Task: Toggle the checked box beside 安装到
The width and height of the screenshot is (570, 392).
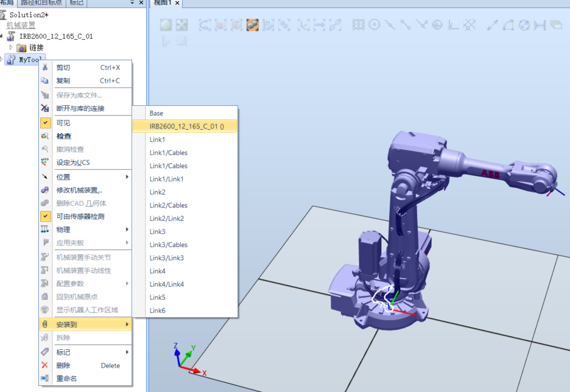Action: tap(45, 324)
